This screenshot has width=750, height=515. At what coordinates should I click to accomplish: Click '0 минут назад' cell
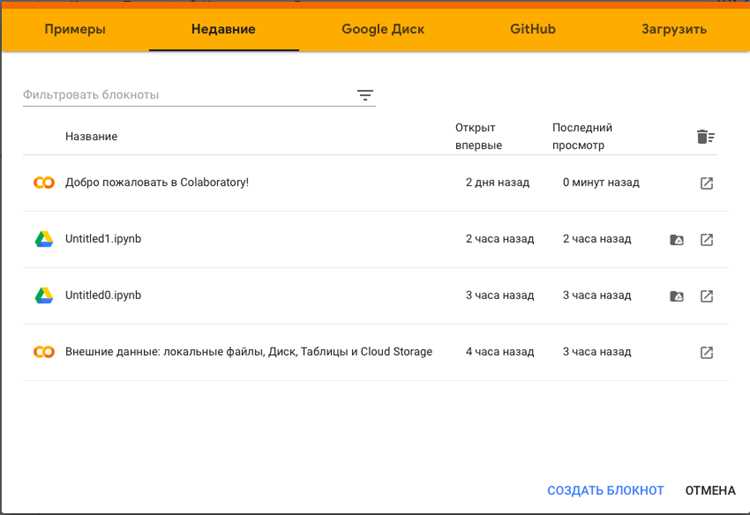601,182
